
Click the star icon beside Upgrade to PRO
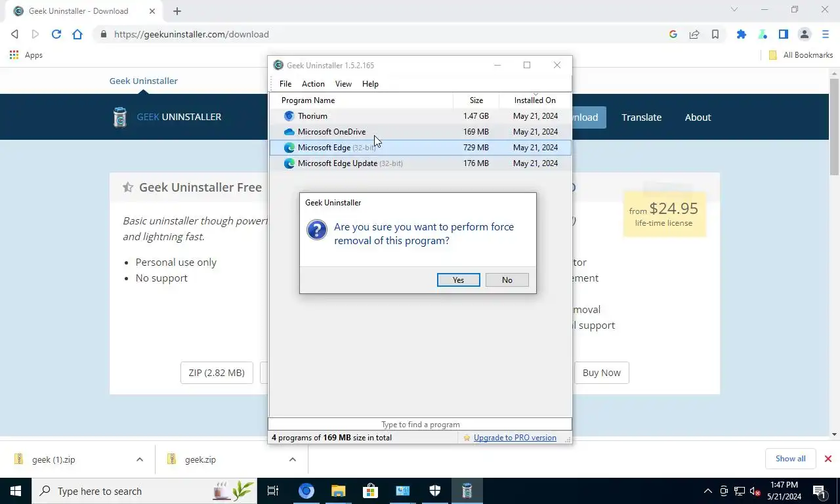467,438
